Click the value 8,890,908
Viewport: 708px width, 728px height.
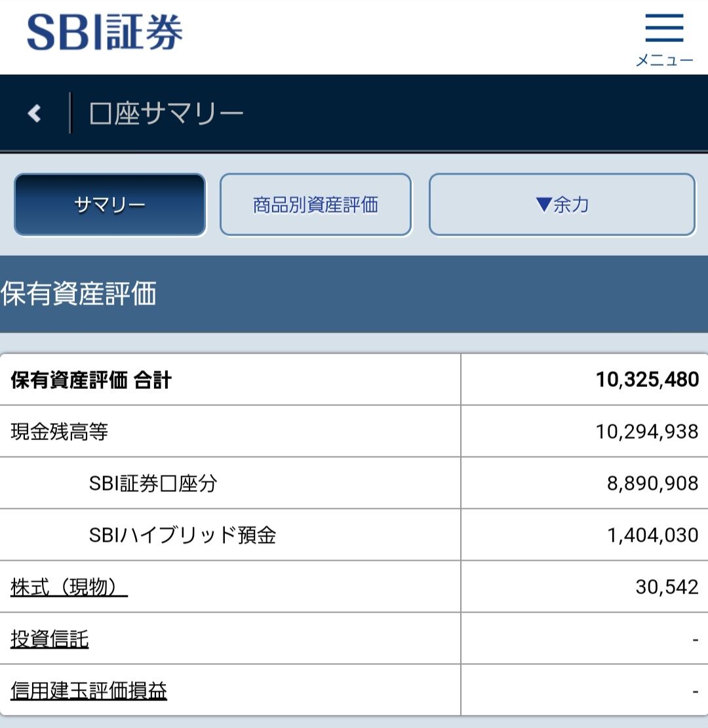pyautogui.click(x=653, y=484)
